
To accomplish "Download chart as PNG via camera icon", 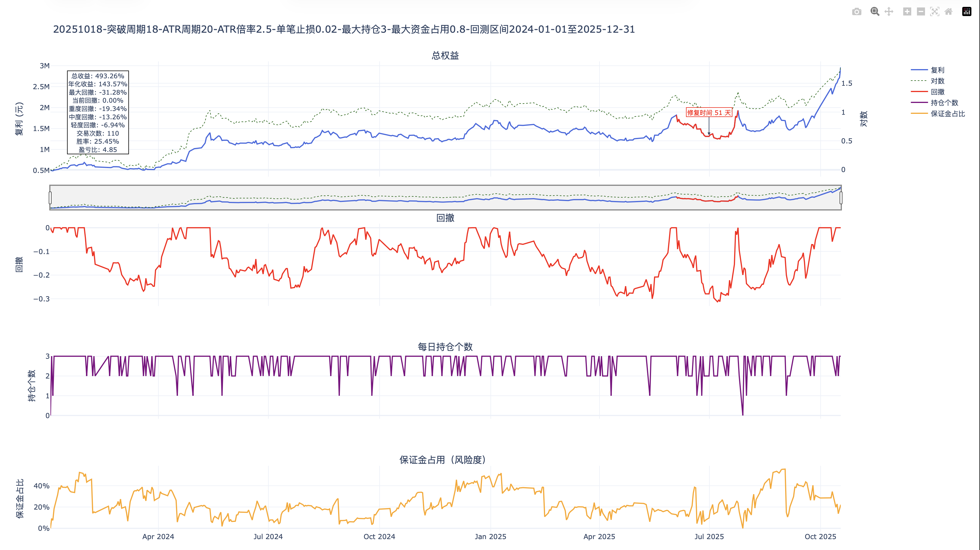I will coord(857,11).
